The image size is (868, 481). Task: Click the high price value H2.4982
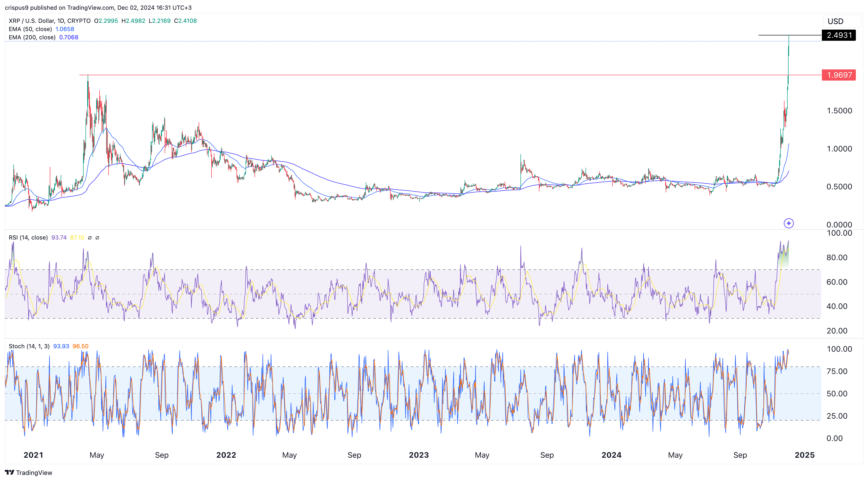[x=133, y=21]
